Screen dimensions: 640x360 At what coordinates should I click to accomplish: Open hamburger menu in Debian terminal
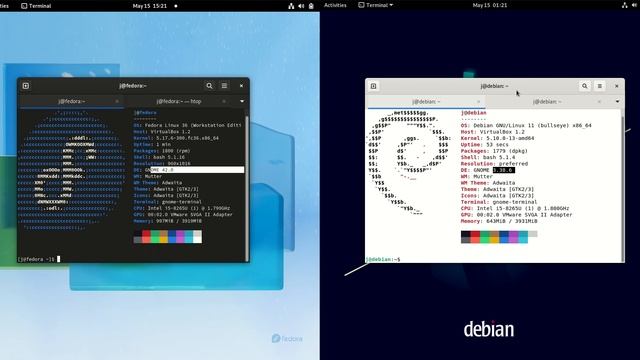click(x=600, y=86)
